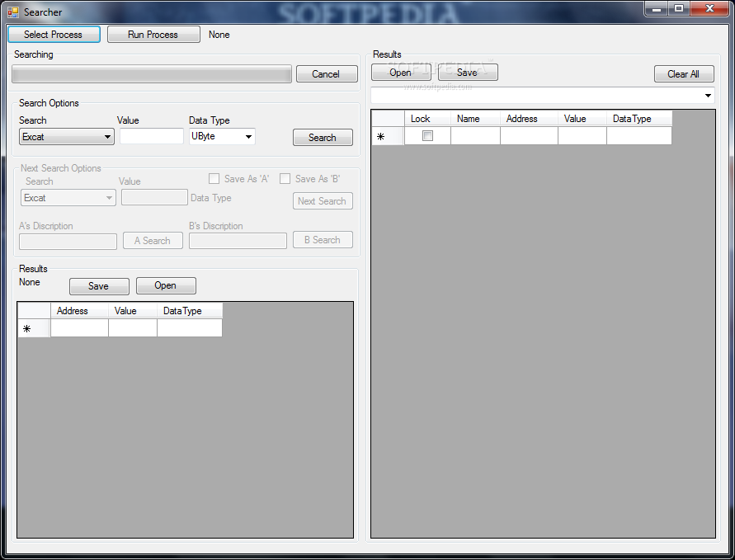Click the Run Process button
Viewport: 735px width, 560px height.
point(153,34)
